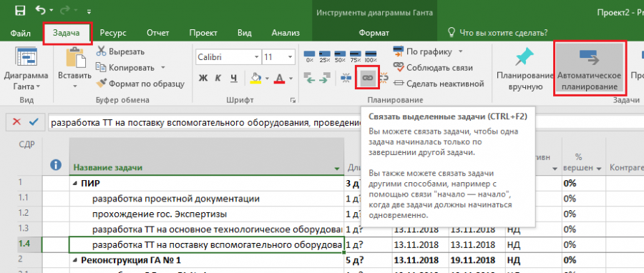Click Автоматическое планирование button
This screenshot has width=644, height=273.
coord(590,69)
